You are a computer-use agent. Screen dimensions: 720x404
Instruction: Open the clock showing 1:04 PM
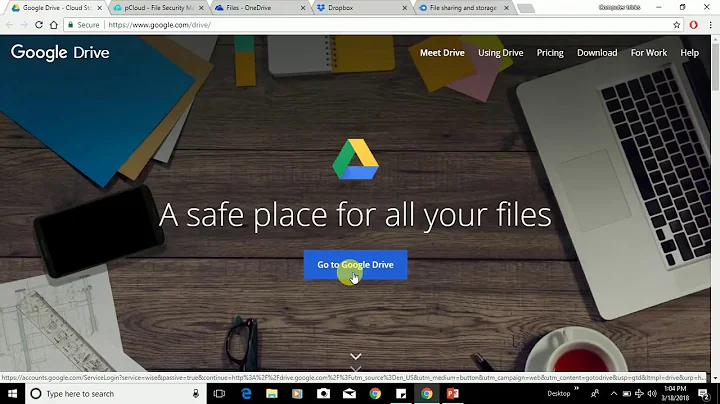(675, 393)
